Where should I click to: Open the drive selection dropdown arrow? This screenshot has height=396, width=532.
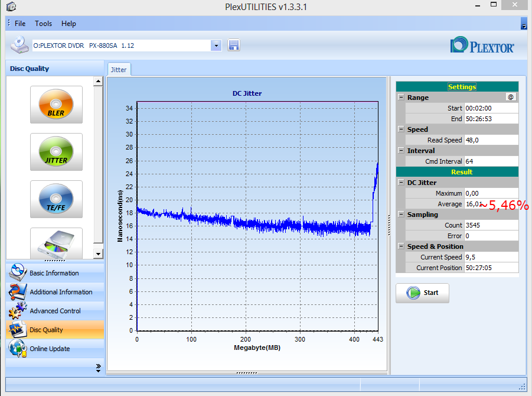[x=216, y=46]
